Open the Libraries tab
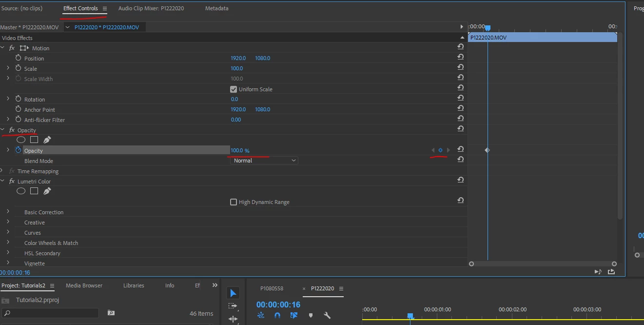Image resolution: width=644 pixels, height=325 pixels. pos(134,285)
